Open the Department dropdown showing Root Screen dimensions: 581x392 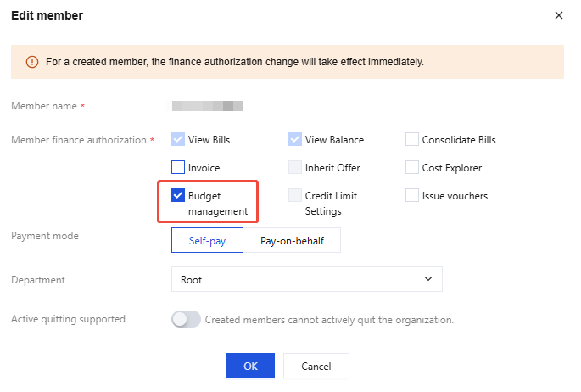pyautogui.click(x=306, y=279)
